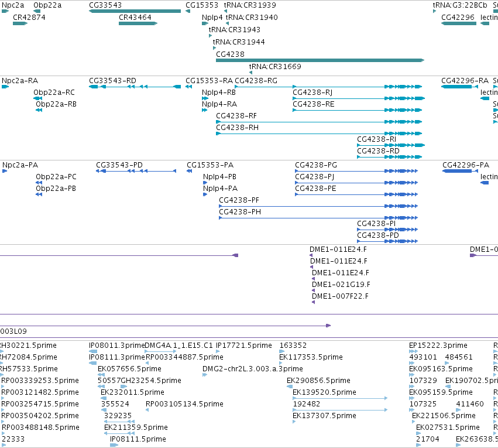
Task: Select the CG42296-RA transcript label
Action: point(465,81)
